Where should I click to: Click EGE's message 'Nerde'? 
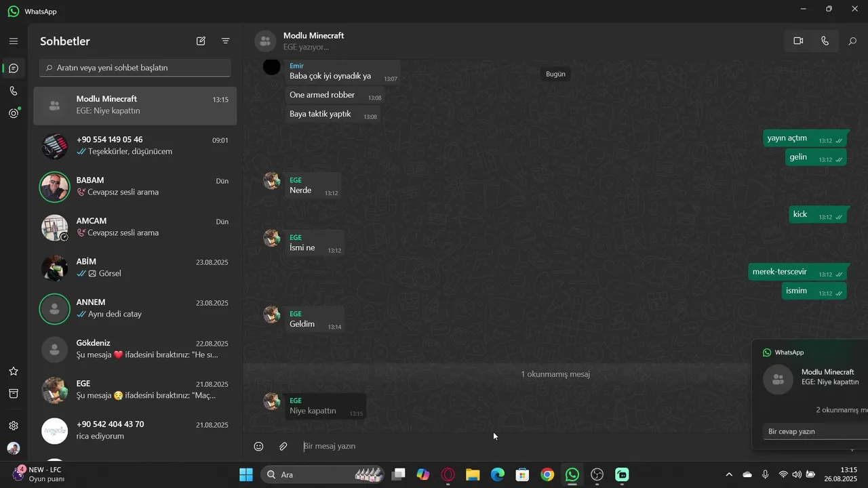(313, 186)
